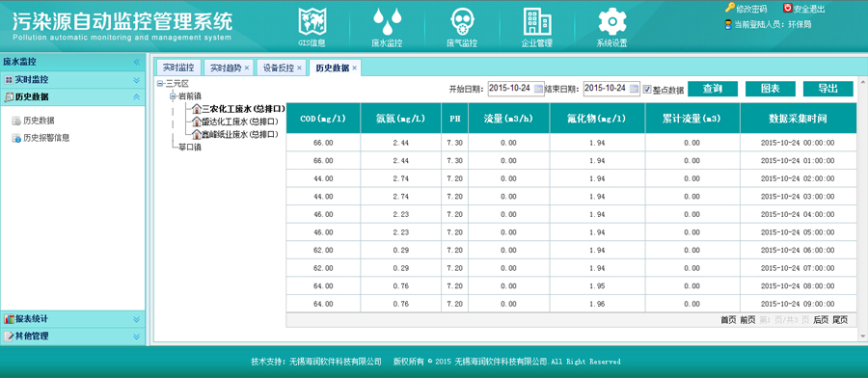Open 历史报警信息 in the sidebar

tap(46, 138)
